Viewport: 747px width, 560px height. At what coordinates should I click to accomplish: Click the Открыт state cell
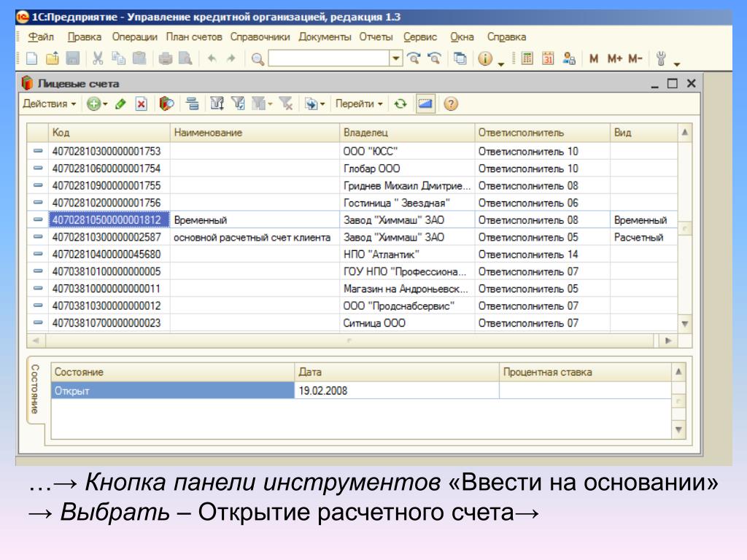[172, 391]
